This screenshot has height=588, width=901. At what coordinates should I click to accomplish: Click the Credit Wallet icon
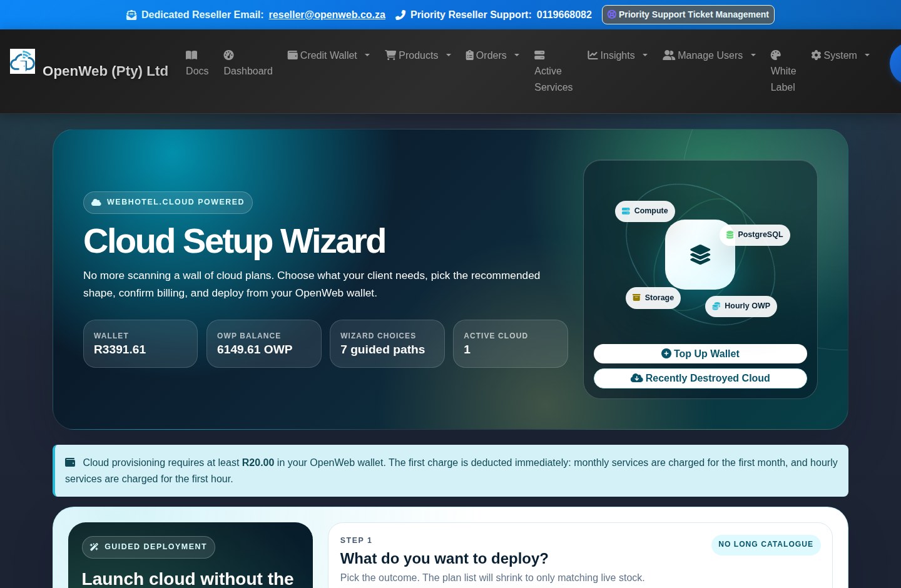pos(292,55)
